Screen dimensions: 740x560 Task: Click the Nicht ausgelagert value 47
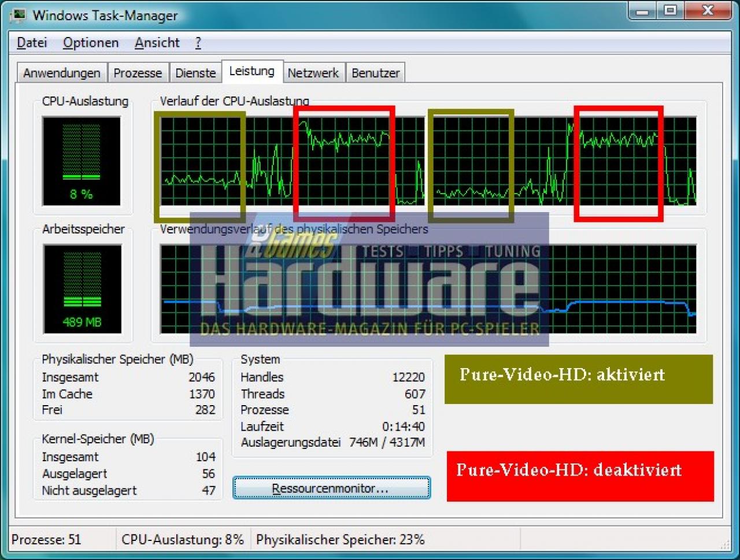[x=209, y=491]
